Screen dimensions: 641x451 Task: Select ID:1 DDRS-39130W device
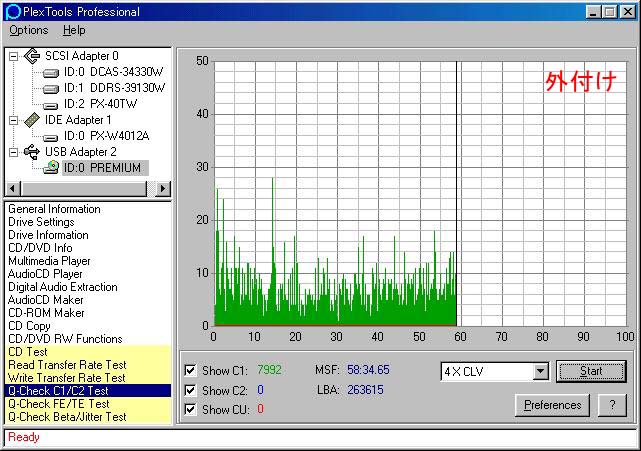(114, 88)
